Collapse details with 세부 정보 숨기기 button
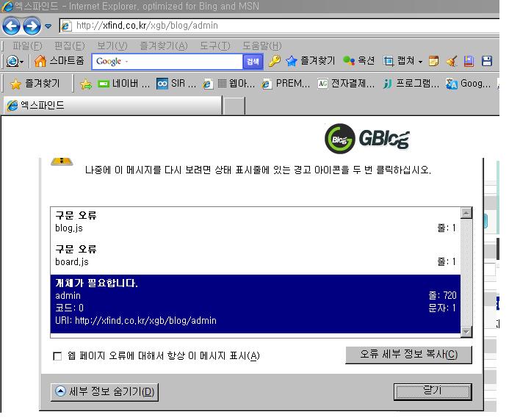This screenshot has width=509, height=420. click(x=104, y=392)
